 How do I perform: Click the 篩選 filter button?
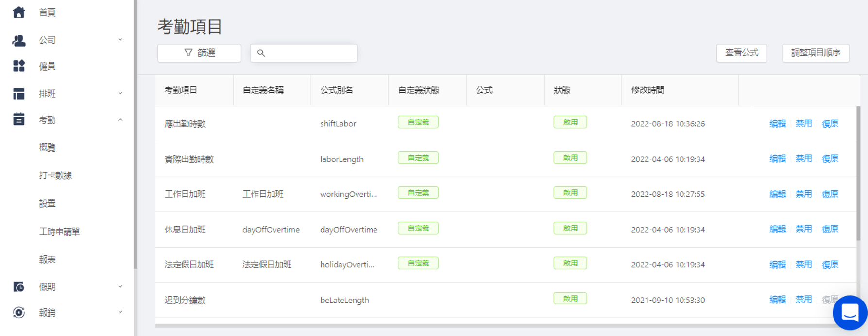tap(199, 53)
